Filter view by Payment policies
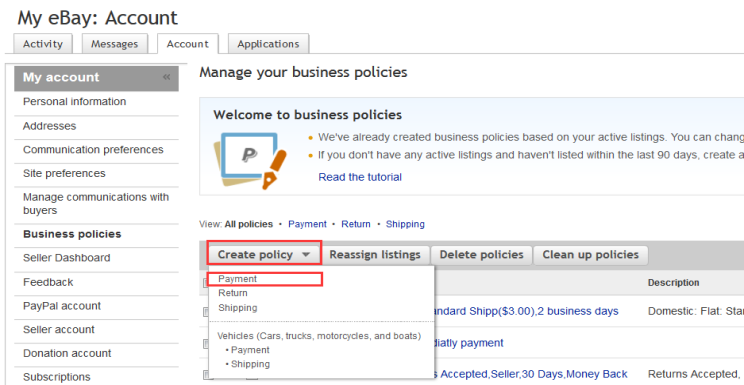The height and width of the screenshot is (385, 744). tap(307, 224)
